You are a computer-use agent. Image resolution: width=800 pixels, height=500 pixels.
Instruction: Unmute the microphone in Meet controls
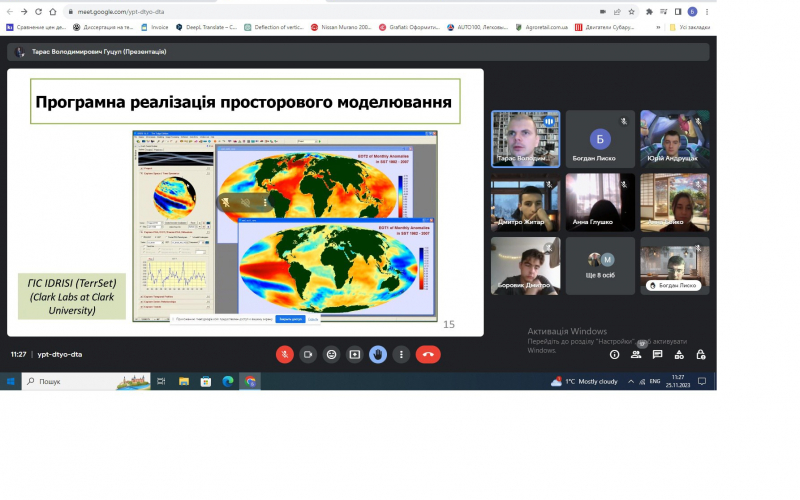click(x=285, y=355)
